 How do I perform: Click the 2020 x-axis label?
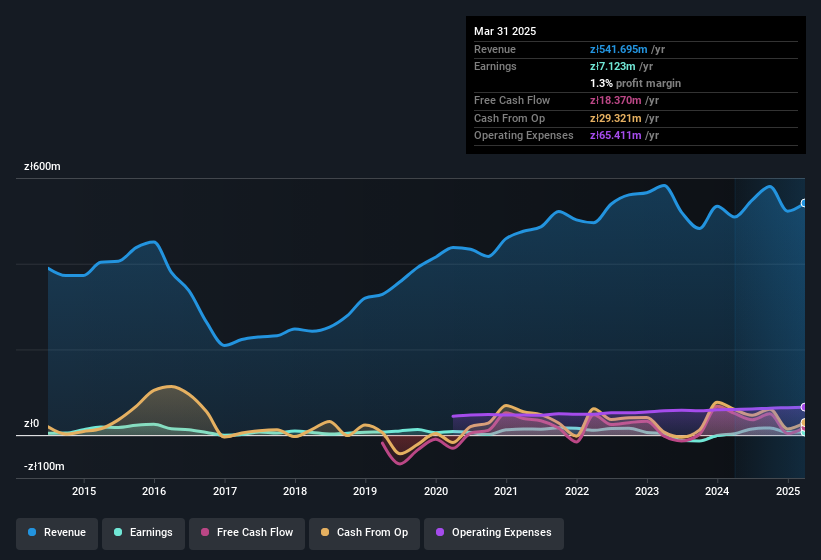436,491
